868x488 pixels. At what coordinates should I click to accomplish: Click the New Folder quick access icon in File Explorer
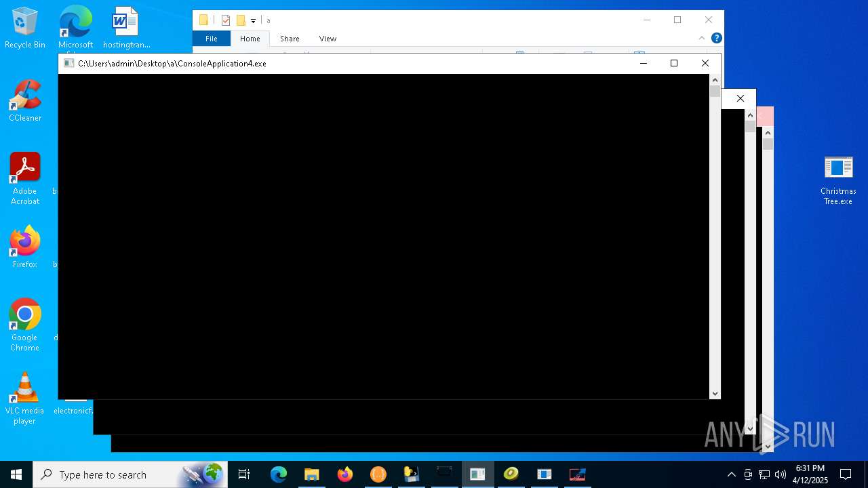coord(241,20)
